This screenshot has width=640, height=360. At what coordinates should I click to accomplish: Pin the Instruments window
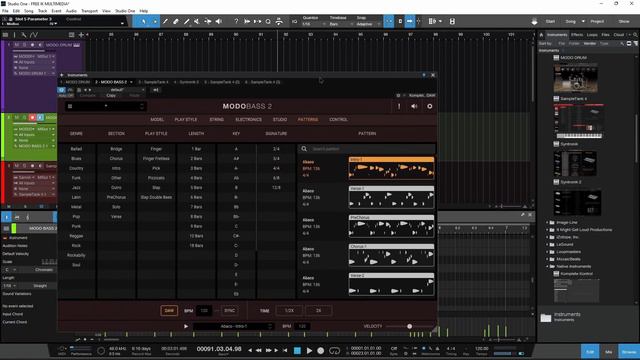424,75
